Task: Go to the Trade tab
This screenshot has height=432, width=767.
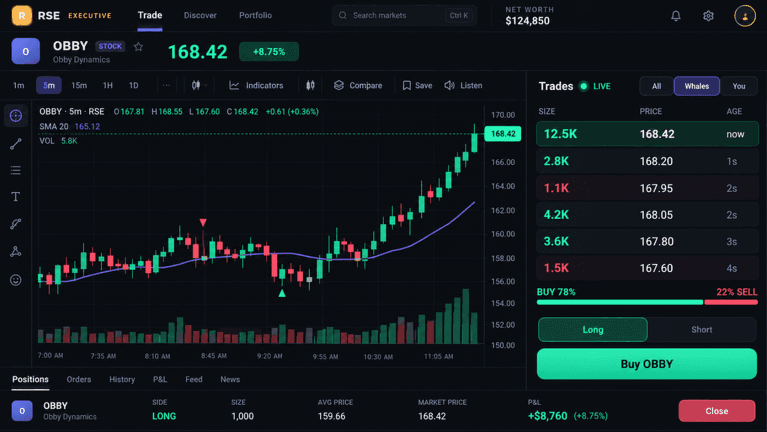Action: point(150,15)
